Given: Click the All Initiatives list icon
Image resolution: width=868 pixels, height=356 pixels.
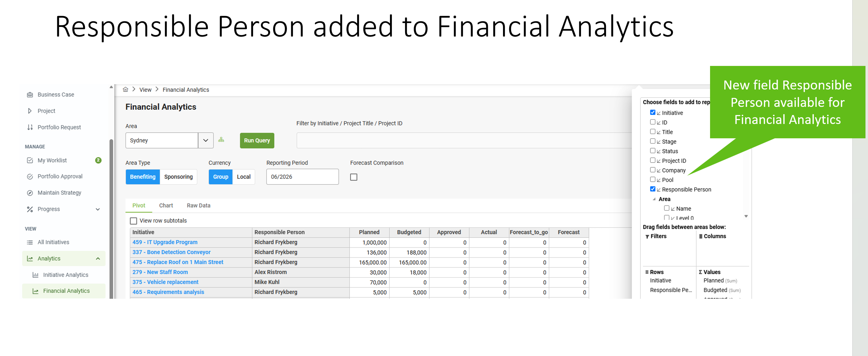Looking at the screenshot, I should tap(30, 242).
